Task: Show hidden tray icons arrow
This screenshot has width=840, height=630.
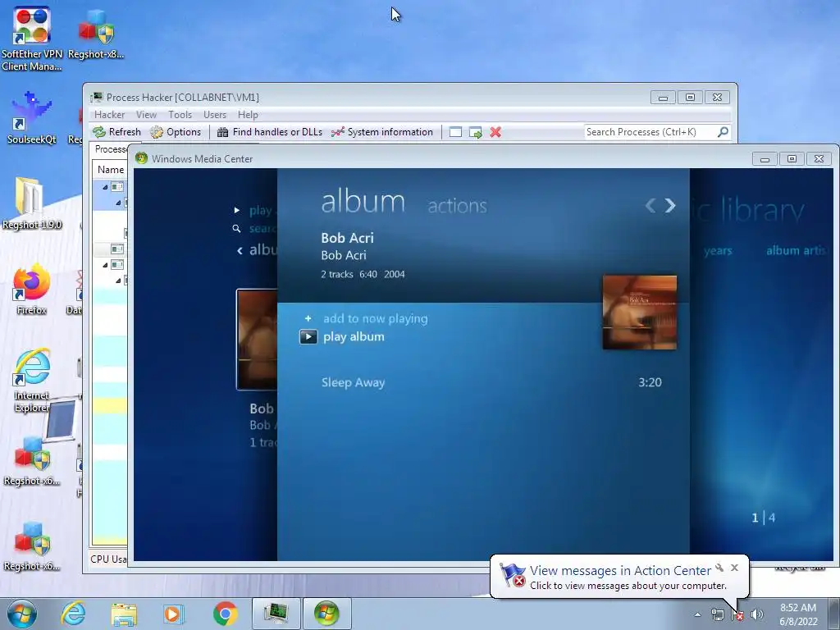Action: (x=697, y=614)
